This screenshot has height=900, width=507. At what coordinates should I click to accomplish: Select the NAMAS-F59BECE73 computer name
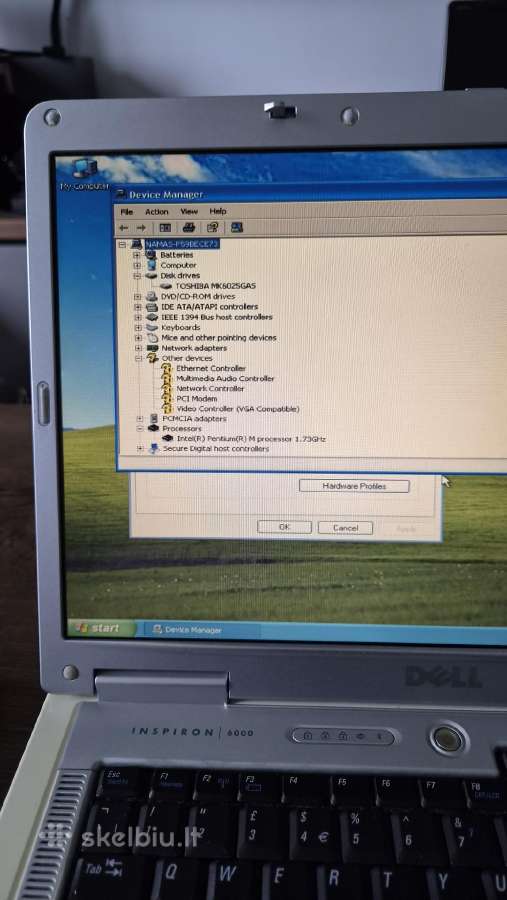pos(181,245)
